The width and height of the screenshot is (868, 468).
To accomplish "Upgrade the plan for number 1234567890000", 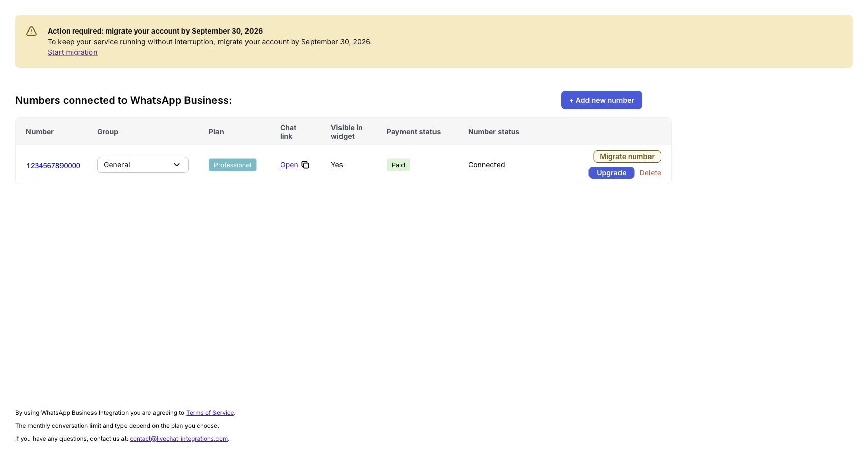I will [611, 173].
